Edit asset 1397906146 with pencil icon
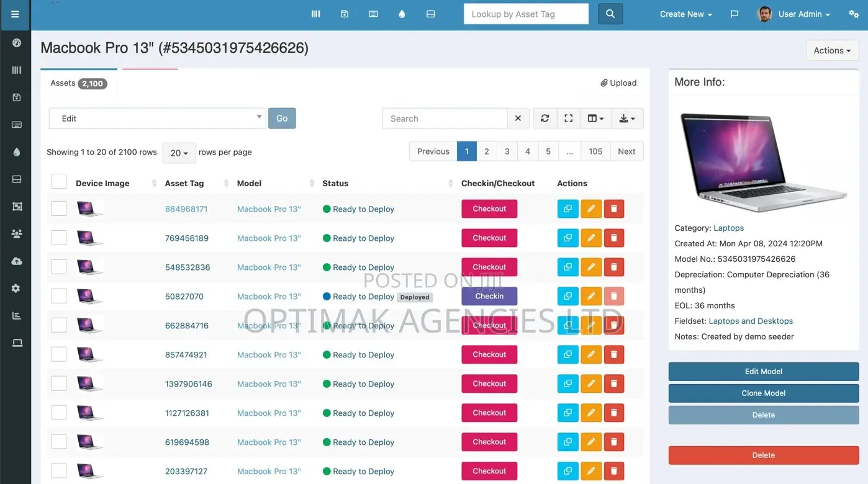The height and width of the screenshot is (484, 868). tap(591, 384)
